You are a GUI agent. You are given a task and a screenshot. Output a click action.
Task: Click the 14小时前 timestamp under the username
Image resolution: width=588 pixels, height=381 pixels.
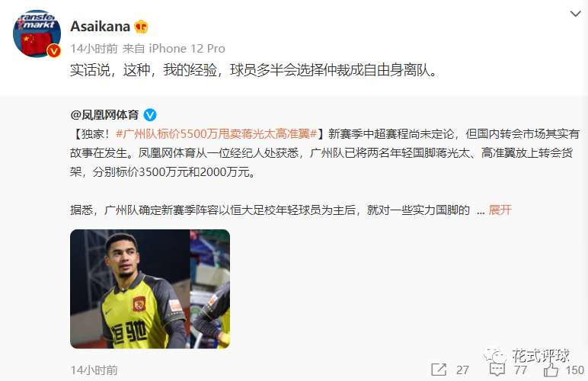click(x=94, y=48)
